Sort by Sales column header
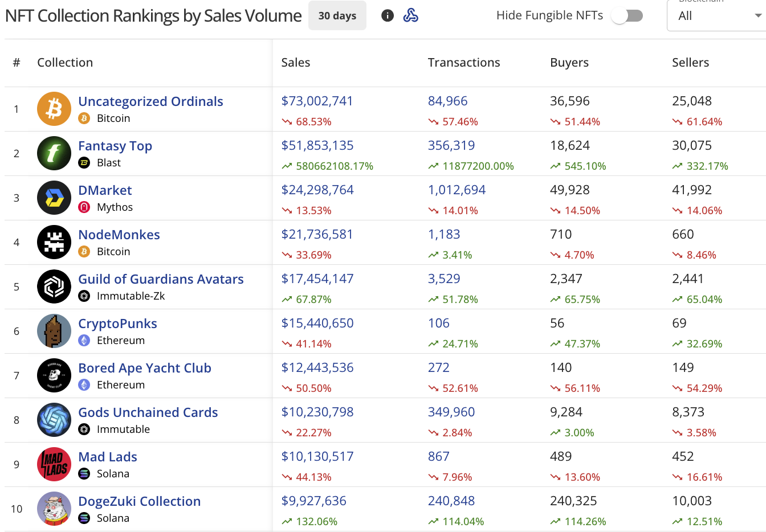 tap(296, 63)
